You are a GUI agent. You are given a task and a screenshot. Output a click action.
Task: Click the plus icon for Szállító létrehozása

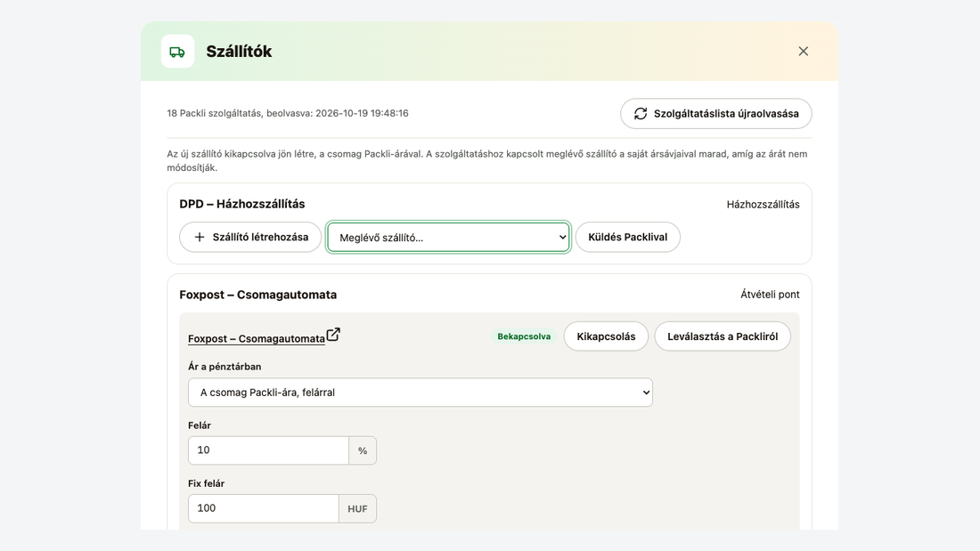[200, 238]
